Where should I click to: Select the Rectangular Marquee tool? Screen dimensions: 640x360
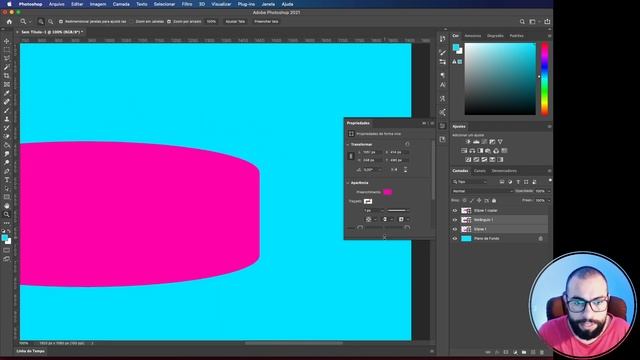7,50
